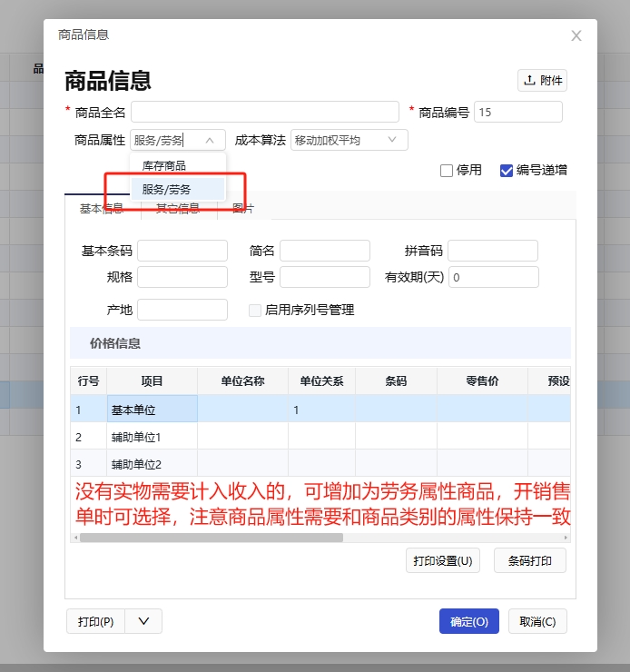Click the scrollbar right arrow

point(566,538)
